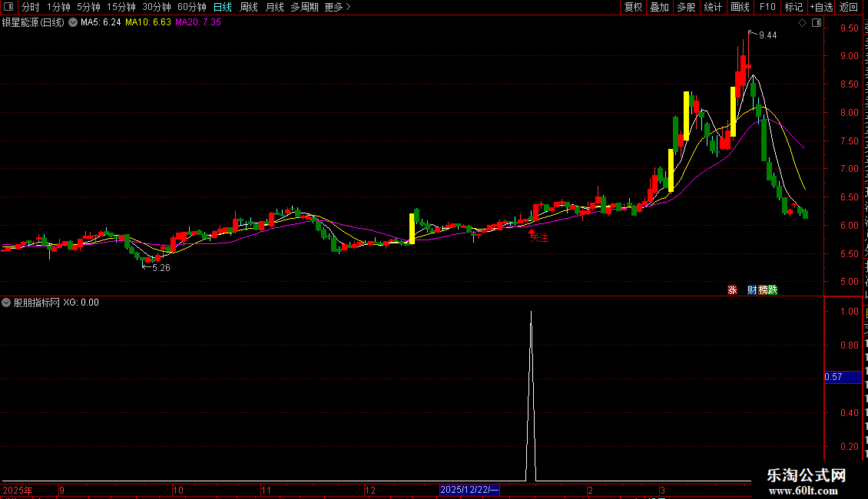Open the 复权 adjustment option
Viewport: 868px width, 499px height.
point(633,7)
